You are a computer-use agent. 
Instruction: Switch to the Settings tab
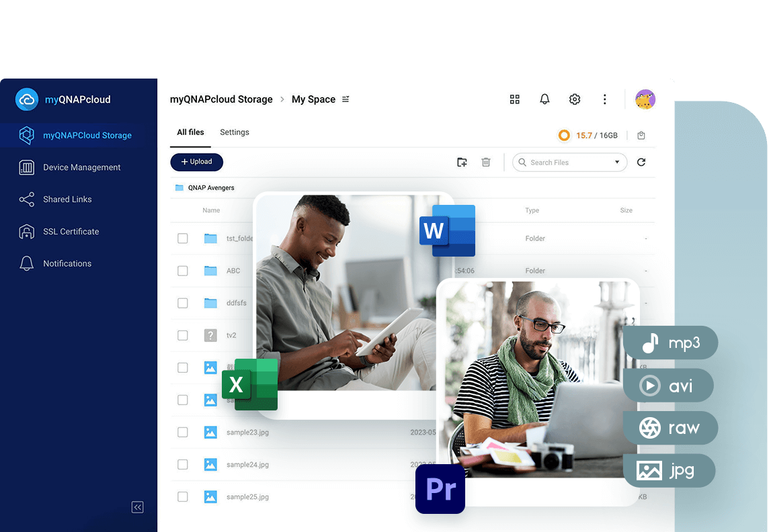[235, 132]
